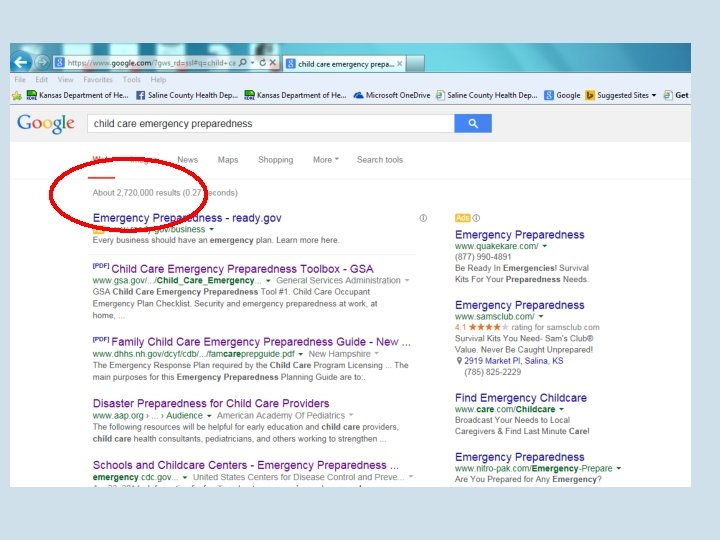Click the browser Back arrow button
This screenshot has height=540, width=720.
pos(21,62)
